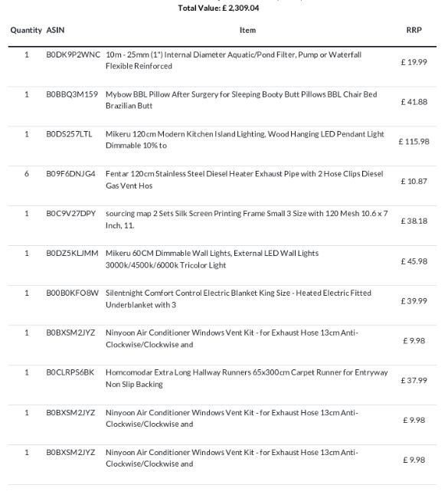The height and width of the screenshot is (498, 448).
Task: Click the Silentnight Electric Blanket item
Action: tap(238, 299)
